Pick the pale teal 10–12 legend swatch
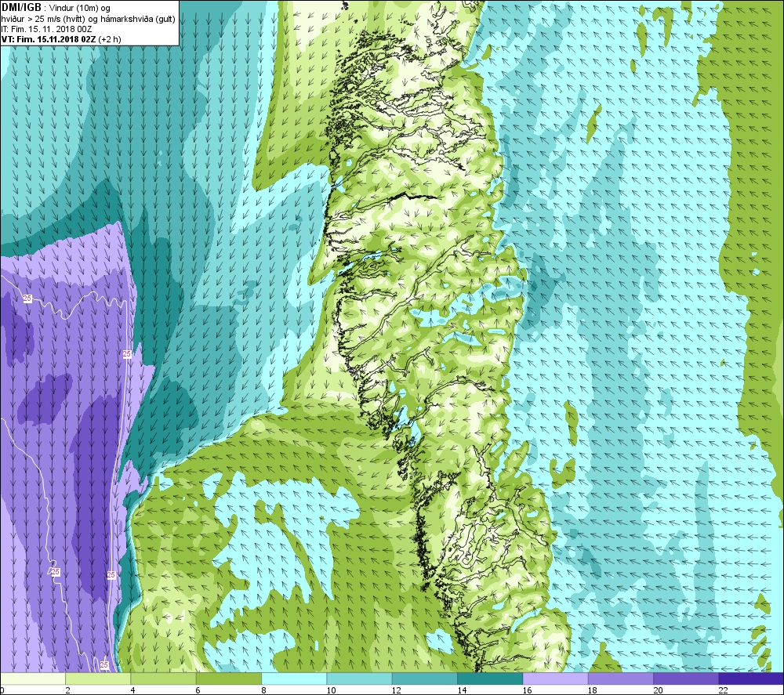The image size is (784, 695). pyautogui.click(x=360, y=679)
